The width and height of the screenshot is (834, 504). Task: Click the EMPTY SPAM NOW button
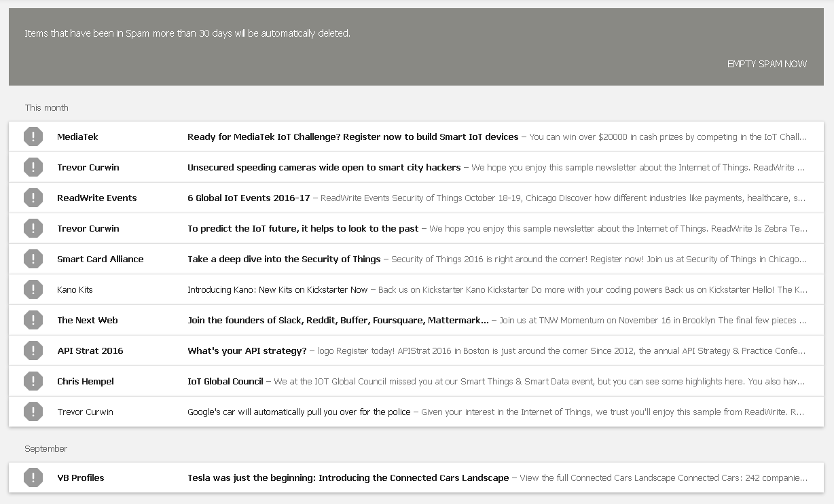(767, 64)
